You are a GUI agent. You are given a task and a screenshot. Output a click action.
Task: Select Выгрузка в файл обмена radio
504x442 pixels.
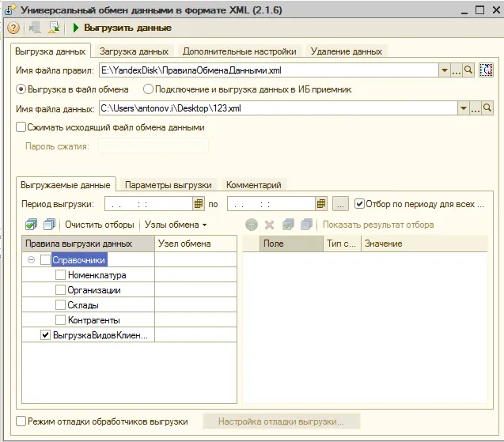point(73,89)
